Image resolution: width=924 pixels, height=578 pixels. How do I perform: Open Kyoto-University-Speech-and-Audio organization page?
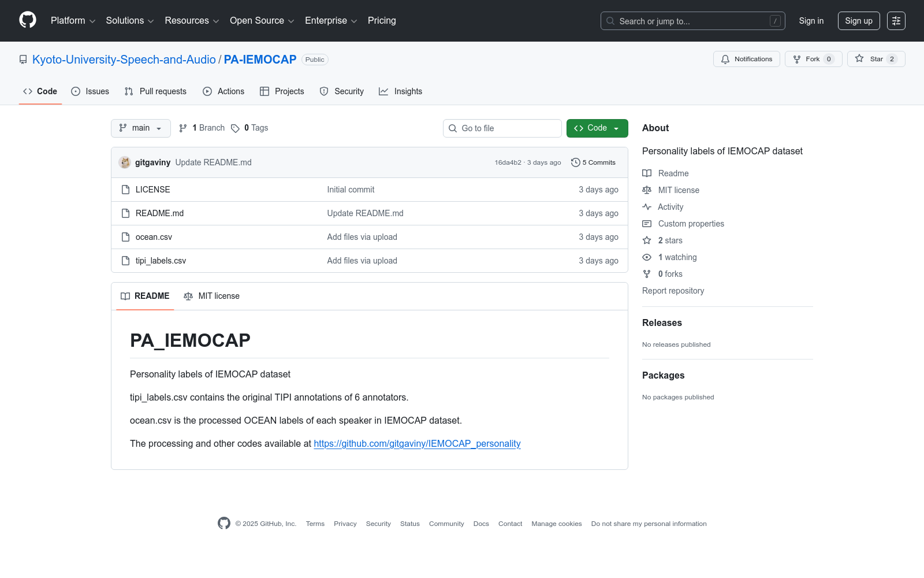[x=124, y=60]
